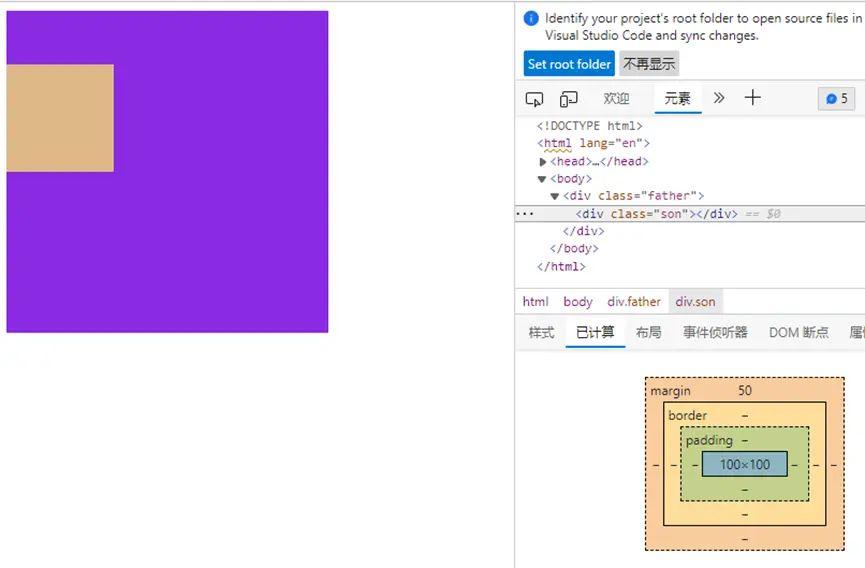Click div.father in the breadcrumb
Image resolution: width=865 pixels, height=568 pixels.
tap(634, 302)
